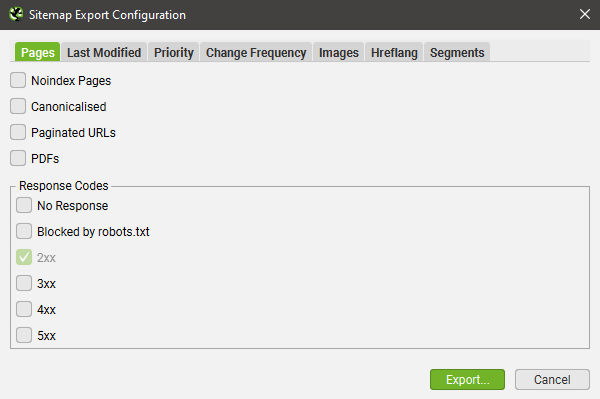Click the green Export button
600x399 pixels.
click(x=467, y=379)
